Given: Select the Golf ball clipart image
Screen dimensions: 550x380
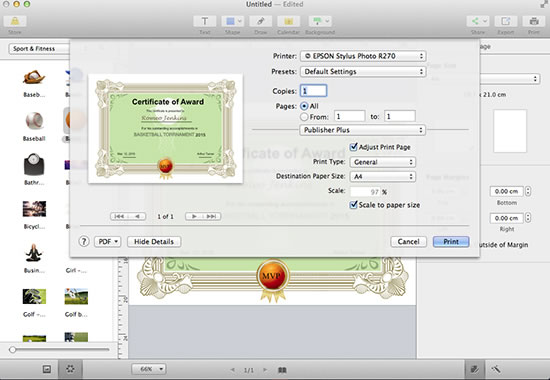Looking at the screenshot, I should point(76,296).
